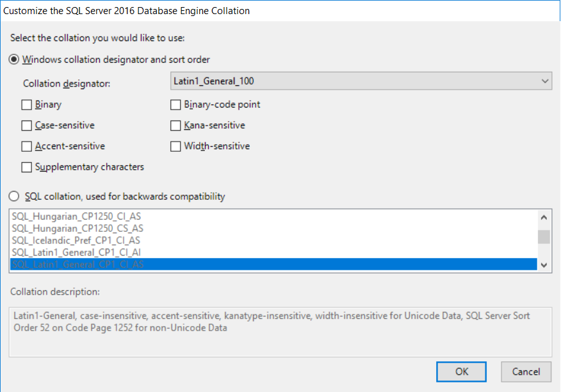Choose SQL_Hungarian_CP1250_CS_AS collation
Image resolution: width=561 pixels, height=392 pixels.
click(273, 229)
